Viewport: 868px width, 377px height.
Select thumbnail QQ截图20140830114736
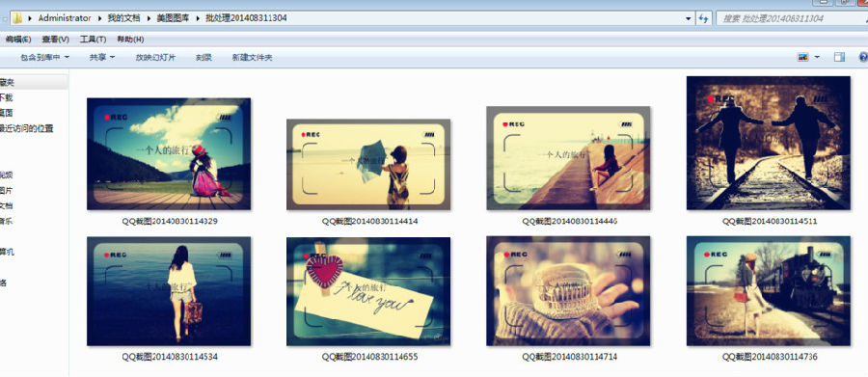click(769, 291)
